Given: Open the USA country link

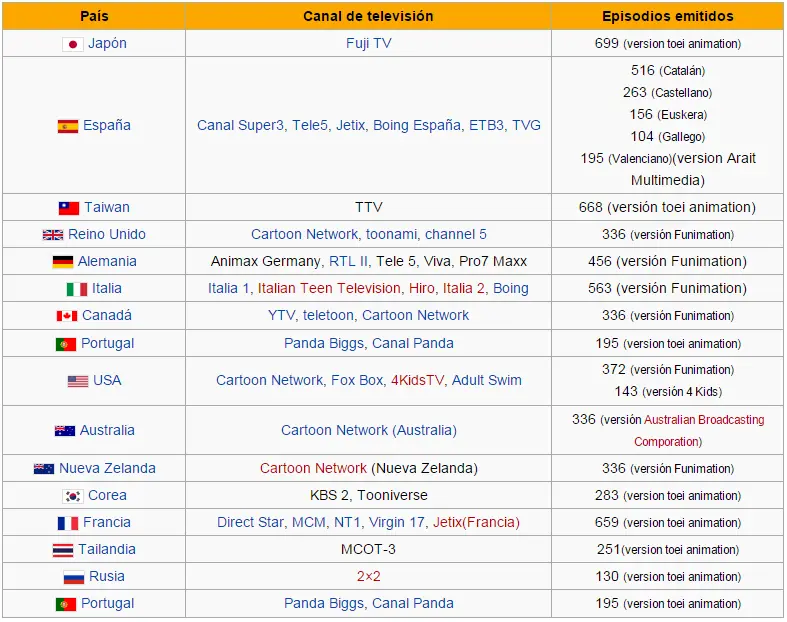Looking at the screenshot, I should pyautogui.click(x=107, y=381).
